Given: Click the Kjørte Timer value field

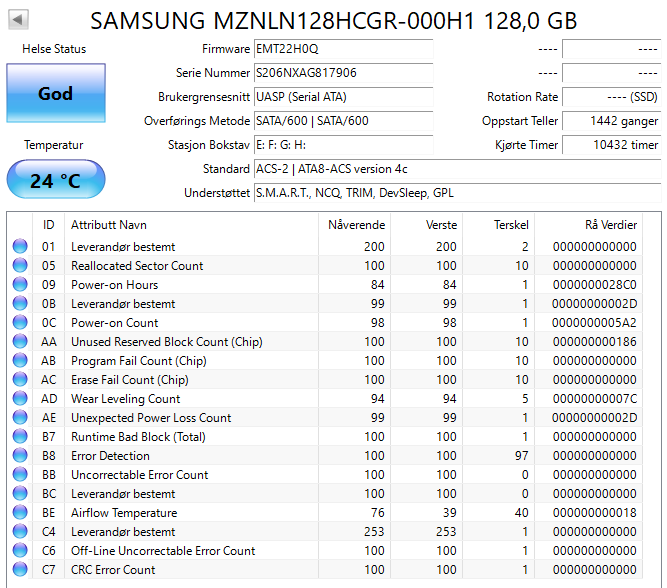Looking at the screenshot, I should coord(610,145).
